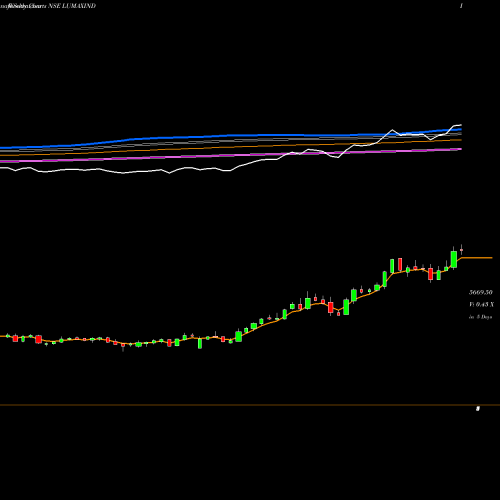Click the 'in 5 Days' label
The height and width of the screenshot is (500, 500).
tap(480, 317)
